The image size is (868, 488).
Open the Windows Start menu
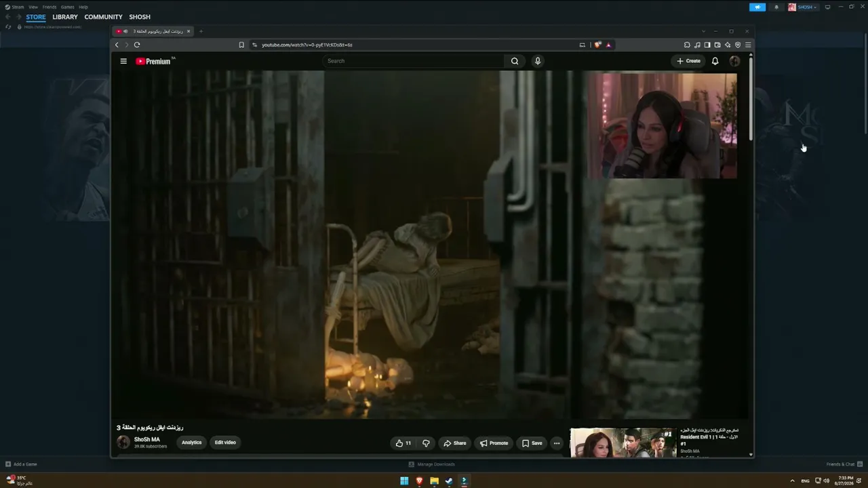click(404, 481)
